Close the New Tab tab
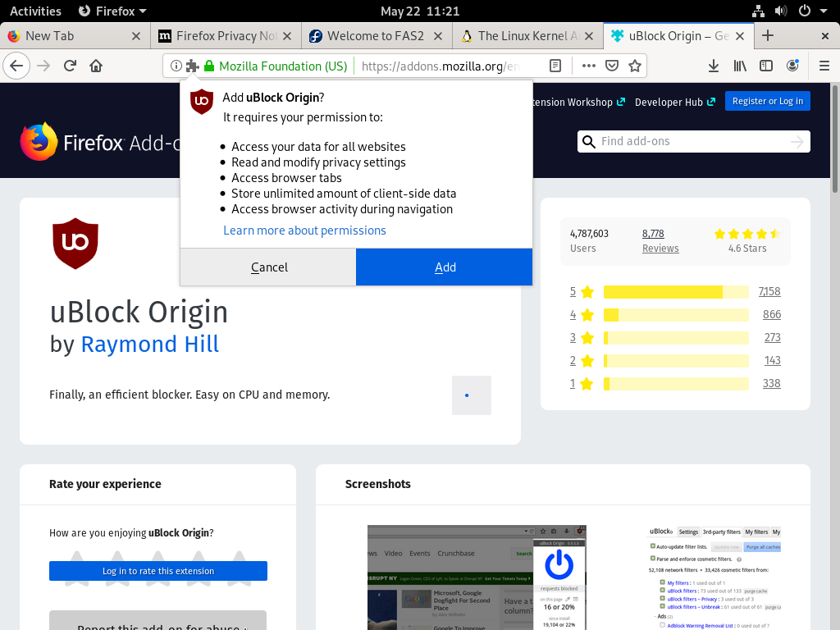840x630 pixels. (x=136, y=36)
